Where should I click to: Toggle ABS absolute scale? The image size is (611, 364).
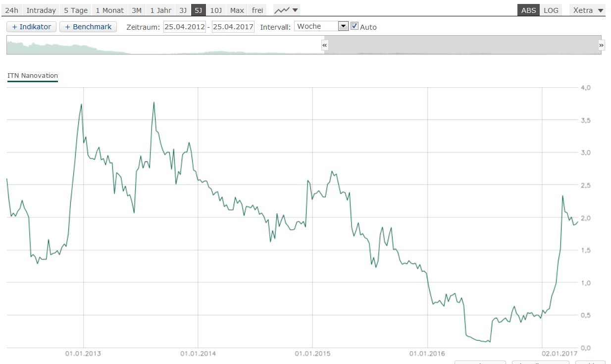(529, 10)
